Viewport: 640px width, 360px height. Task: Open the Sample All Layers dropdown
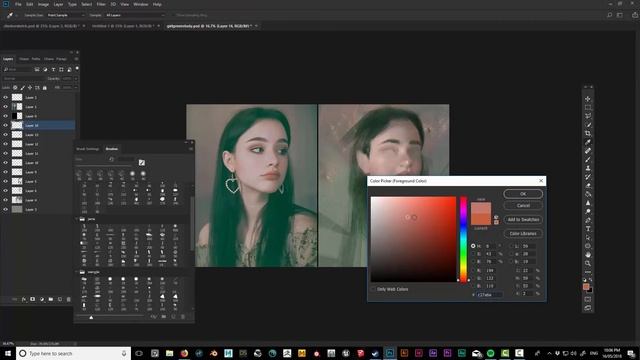pos(135,15)
